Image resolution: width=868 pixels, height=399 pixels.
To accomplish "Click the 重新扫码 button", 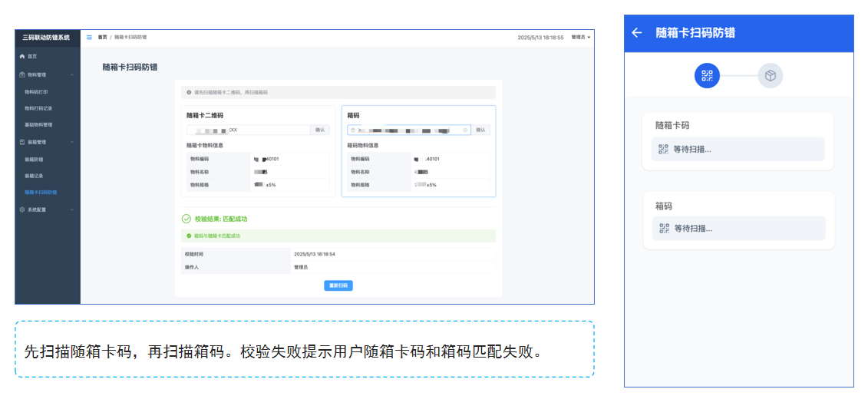I will [x=338, y=285].
